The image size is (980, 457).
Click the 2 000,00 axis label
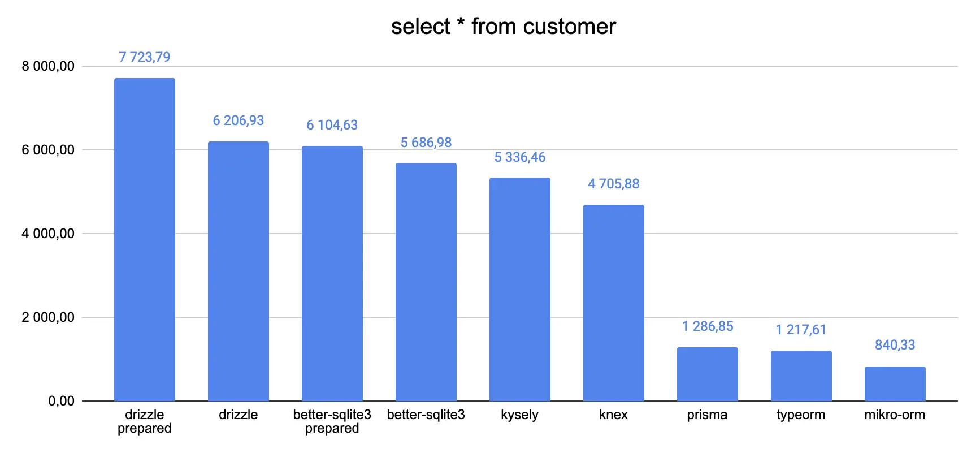48,317
